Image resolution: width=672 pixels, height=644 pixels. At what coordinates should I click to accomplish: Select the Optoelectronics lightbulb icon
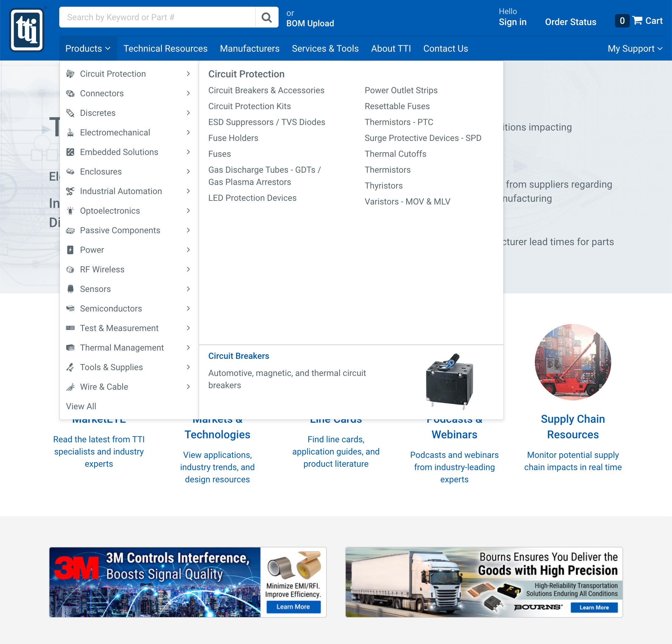point(71,211)
